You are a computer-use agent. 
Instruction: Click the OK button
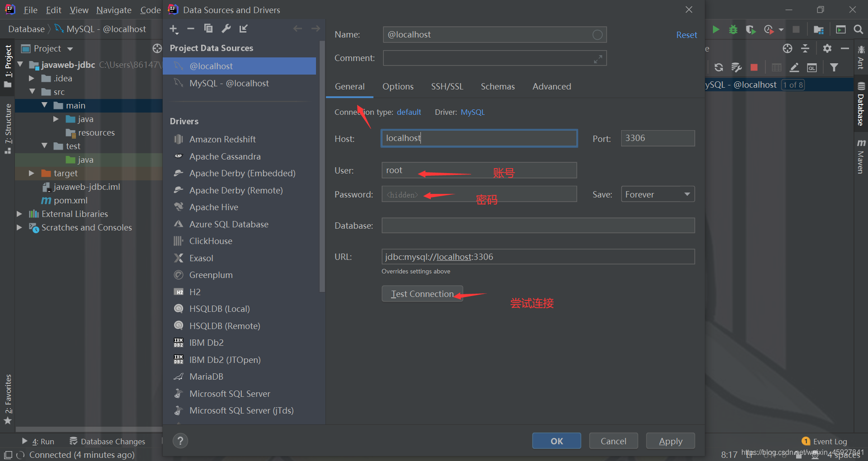click(x=557, y=441)
